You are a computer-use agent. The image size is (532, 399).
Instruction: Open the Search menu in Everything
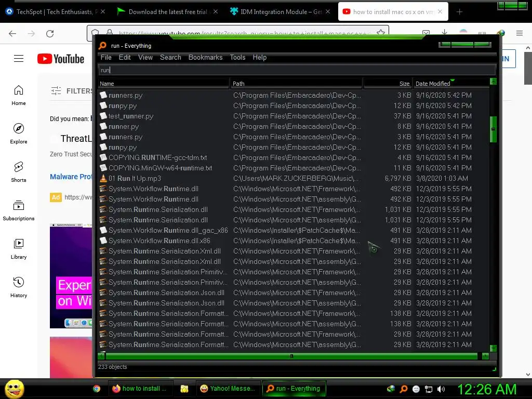pos(170,57)
